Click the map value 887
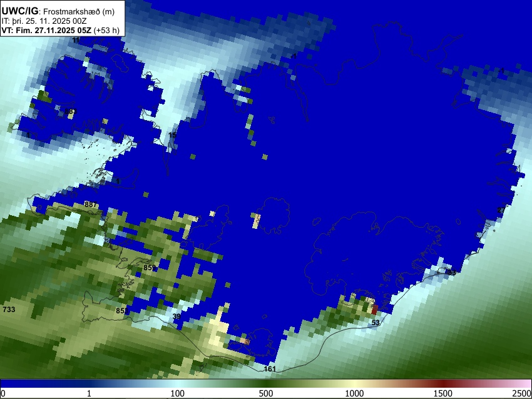This screenshot has height=399, width=532. click(x=91, y=205)
